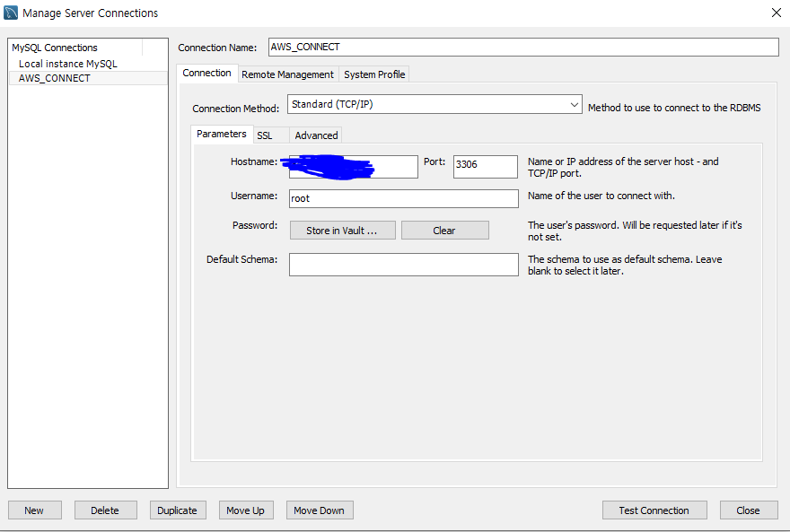Create a New connection

(34, 510)
